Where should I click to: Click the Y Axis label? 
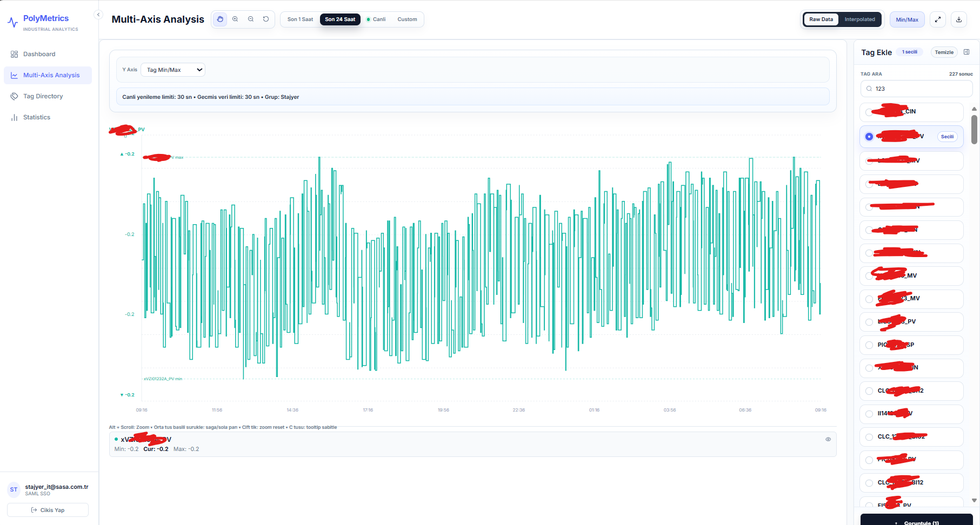[x=130, y=70]
